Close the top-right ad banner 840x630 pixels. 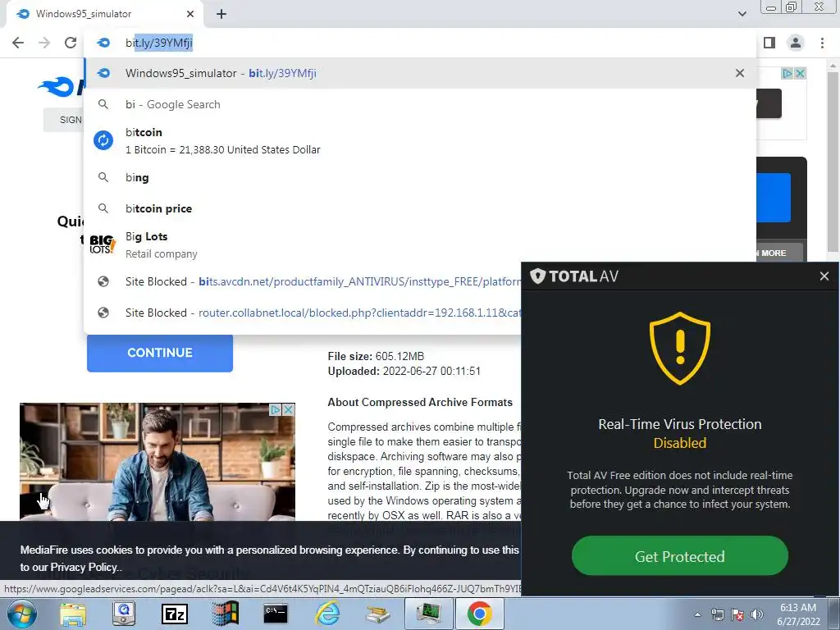tap(800, 73)
